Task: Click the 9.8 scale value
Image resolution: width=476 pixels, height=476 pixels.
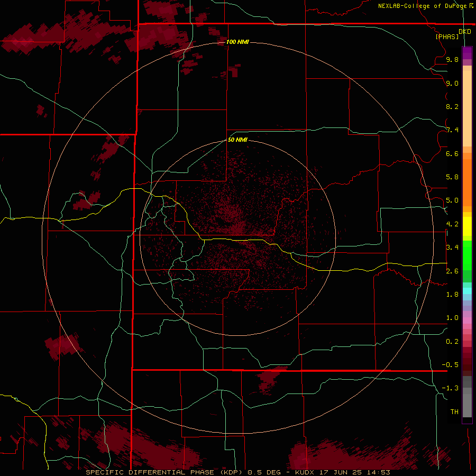Action: tap(452, 59)
